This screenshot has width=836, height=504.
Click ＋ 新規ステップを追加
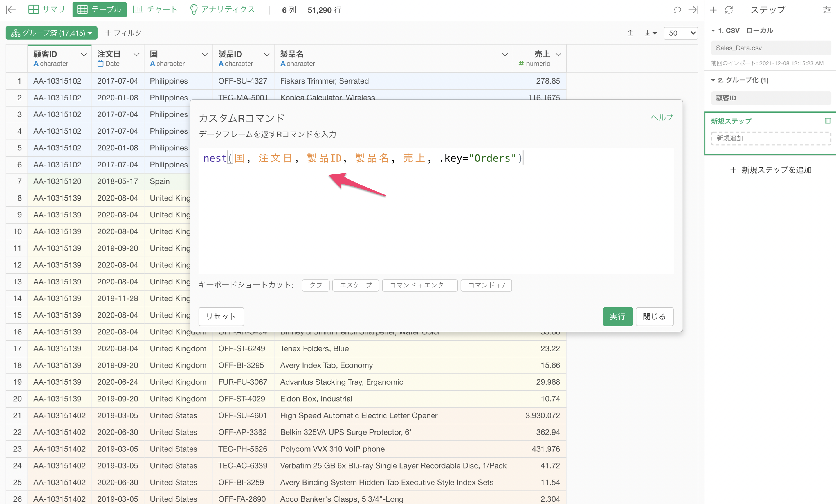click(770, 170)
